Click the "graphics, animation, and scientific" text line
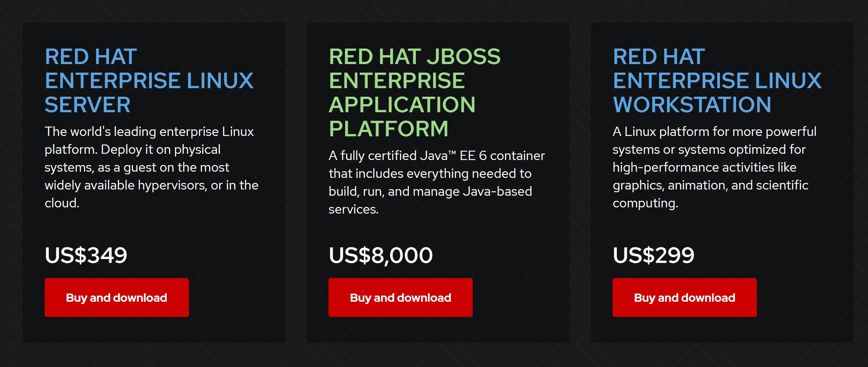The image size is (868, 367). [x=711, y=186]
